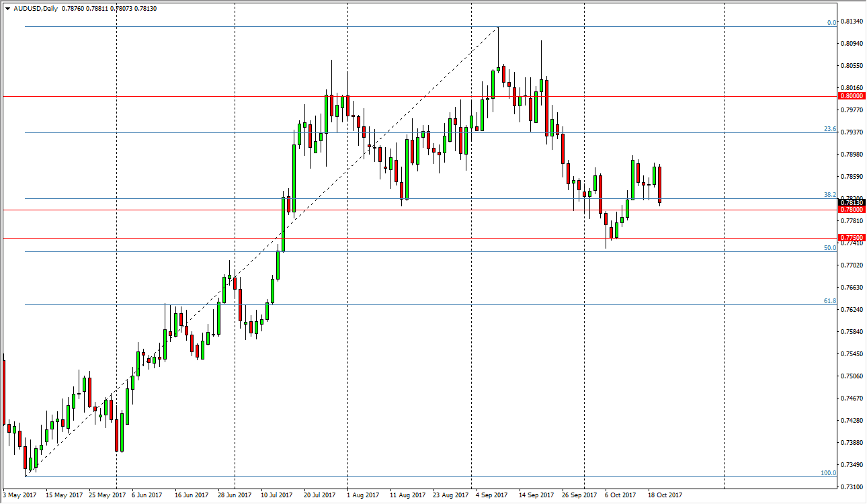Expand the AUDUSD,Daily chart dropdown arrow

(x=7, y=10)
